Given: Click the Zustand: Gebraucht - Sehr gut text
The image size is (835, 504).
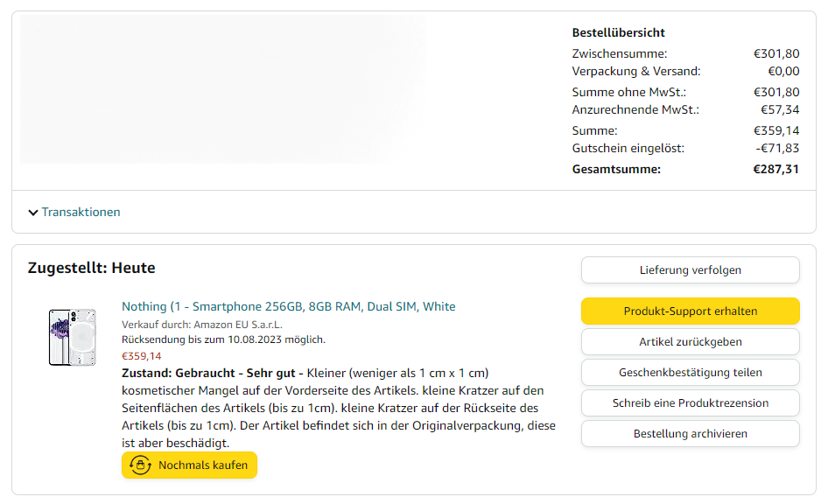Looking at the screenshot, I should coord(212,373).
